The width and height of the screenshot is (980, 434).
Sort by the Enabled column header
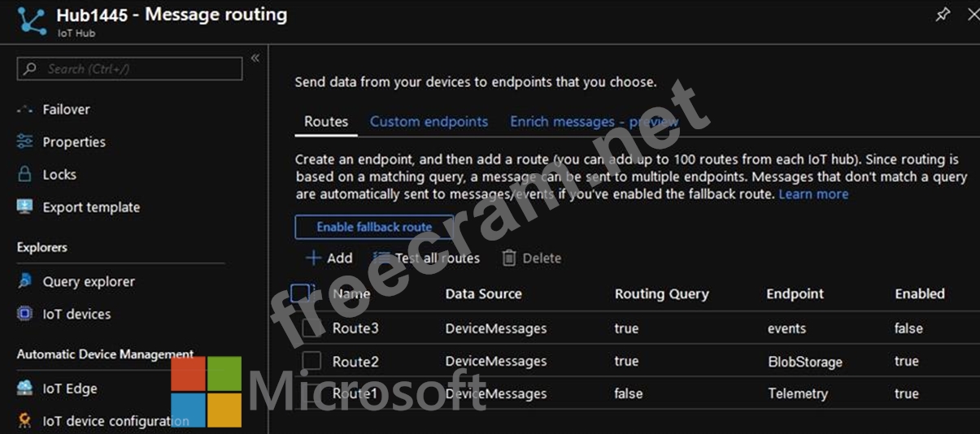(920, 294)
